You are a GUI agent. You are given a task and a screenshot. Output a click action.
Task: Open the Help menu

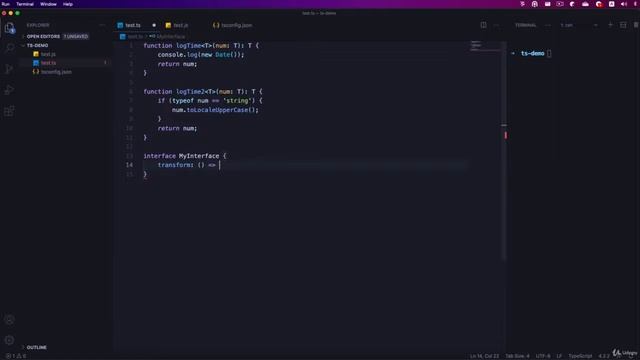tap(68, 4)
